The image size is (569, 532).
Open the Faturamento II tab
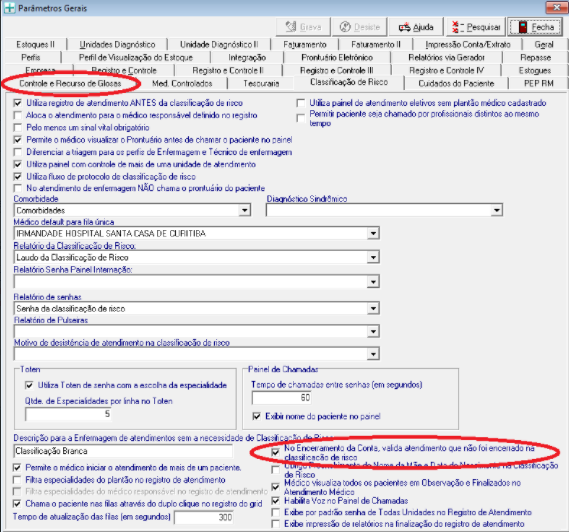click(376, 45)
